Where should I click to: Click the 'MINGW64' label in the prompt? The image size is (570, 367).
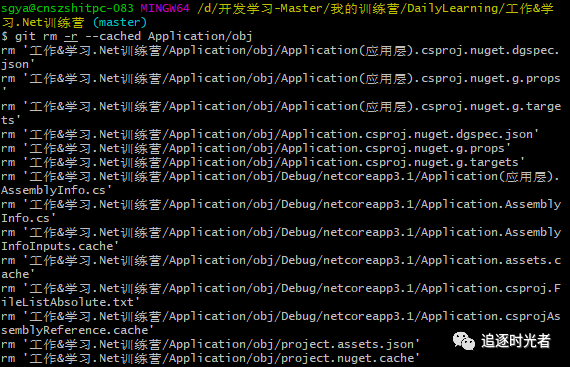coord(165,8)
